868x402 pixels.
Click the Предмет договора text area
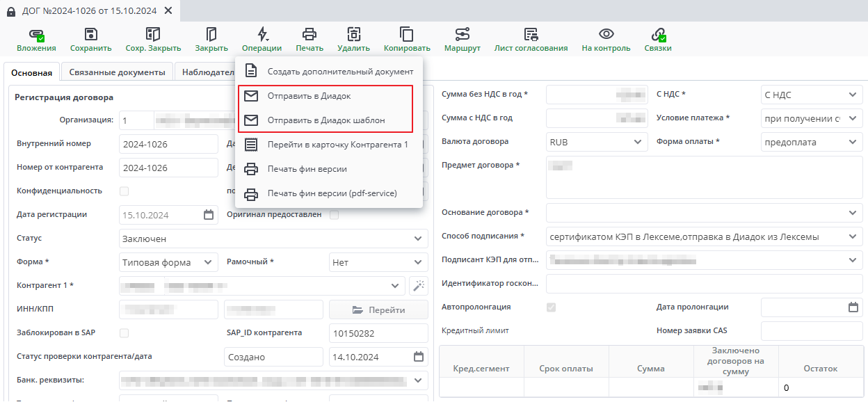click(704, 177)
